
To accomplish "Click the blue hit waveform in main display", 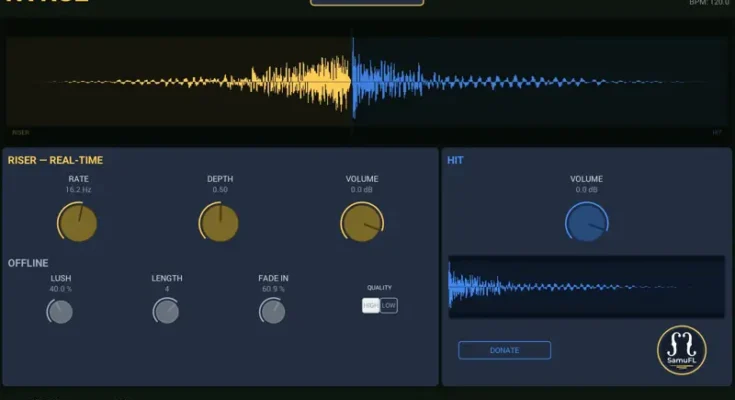I will 540,82.
